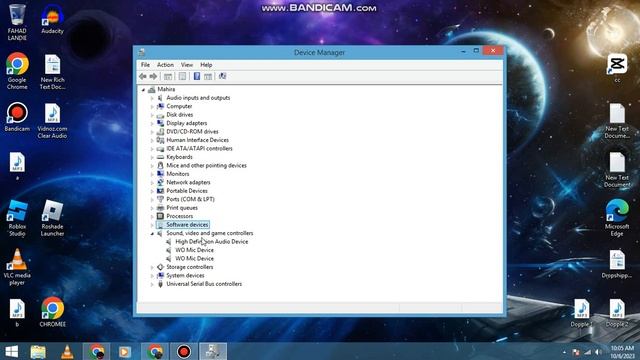
Task: Select Ports (COM & LPT) label
Action: click(x=190, y=199)
